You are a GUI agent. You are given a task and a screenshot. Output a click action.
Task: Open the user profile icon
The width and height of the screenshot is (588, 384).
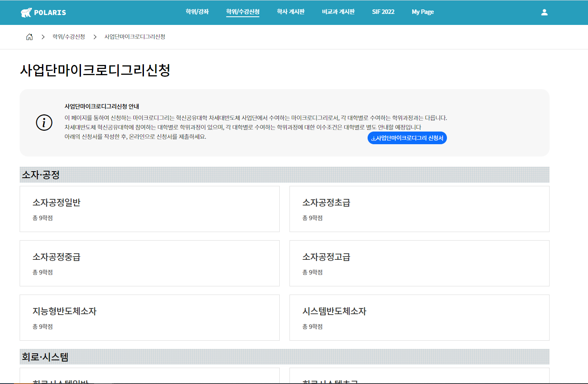pyautogui.click(x=544, y=12)
